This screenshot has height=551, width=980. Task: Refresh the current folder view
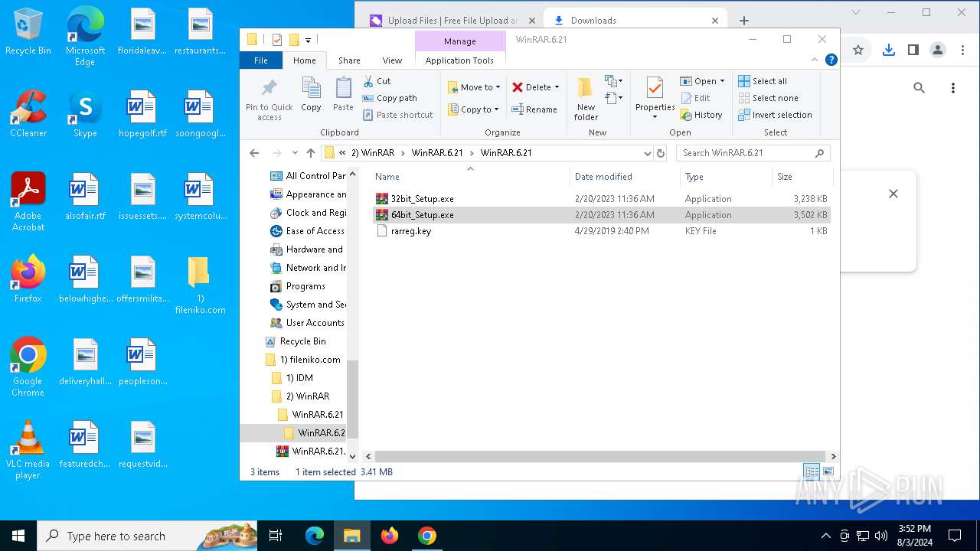point(661,153)
